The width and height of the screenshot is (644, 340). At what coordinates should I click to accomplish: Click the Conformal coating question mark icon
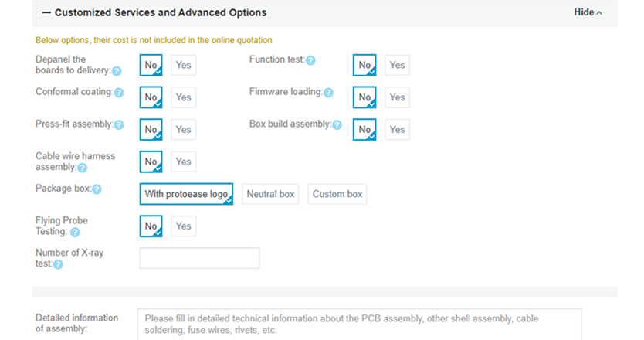119,93
